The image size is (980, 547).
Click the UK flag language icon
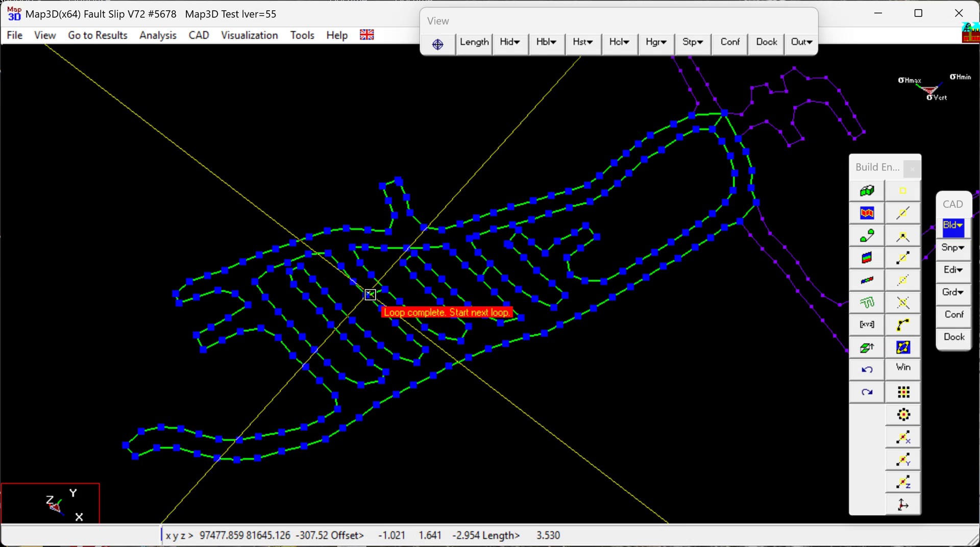[366, 35]
